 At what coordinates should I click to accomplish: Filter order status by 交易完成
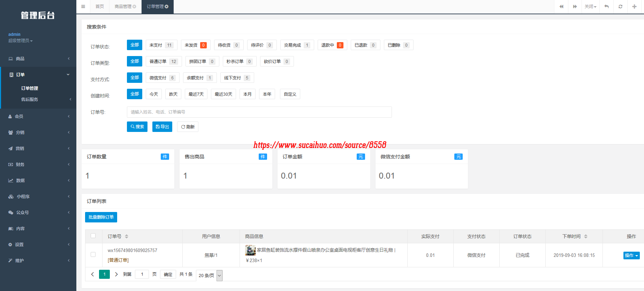point(297,45)
